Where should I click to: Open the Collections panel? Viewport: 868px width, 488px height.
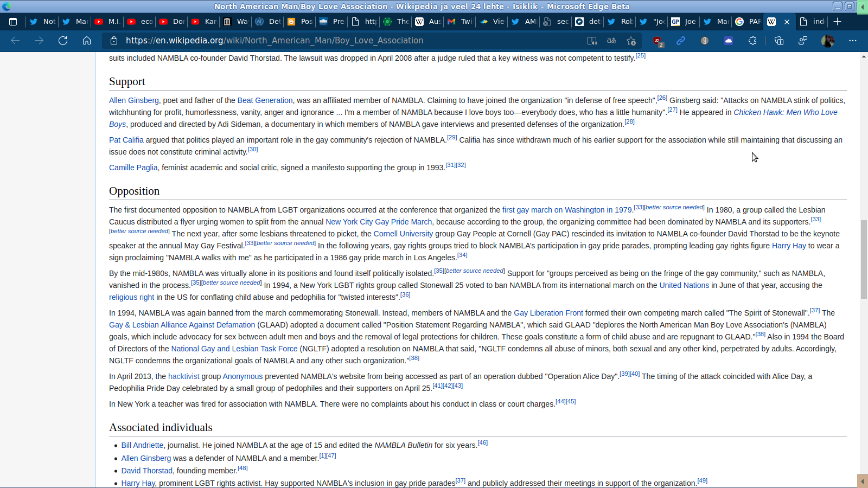779,41
